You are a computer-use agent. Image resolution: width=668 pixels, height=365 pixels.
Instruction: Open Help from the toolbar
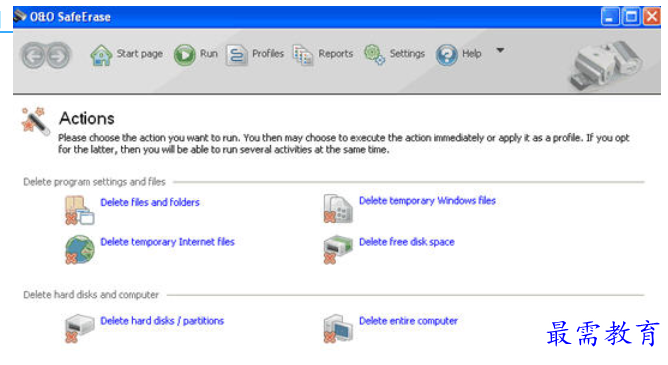(x=472, y=54)
